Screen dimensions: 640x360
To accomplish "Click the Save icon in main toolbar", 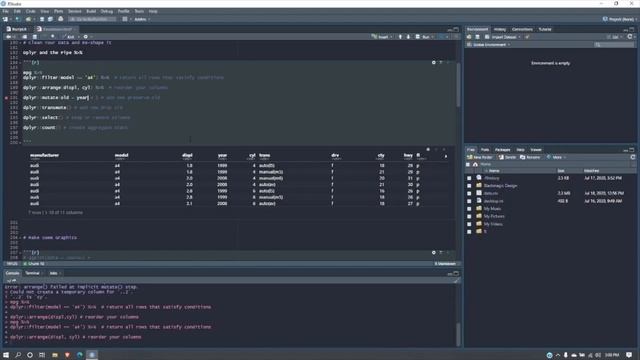I will coord(42,19).
